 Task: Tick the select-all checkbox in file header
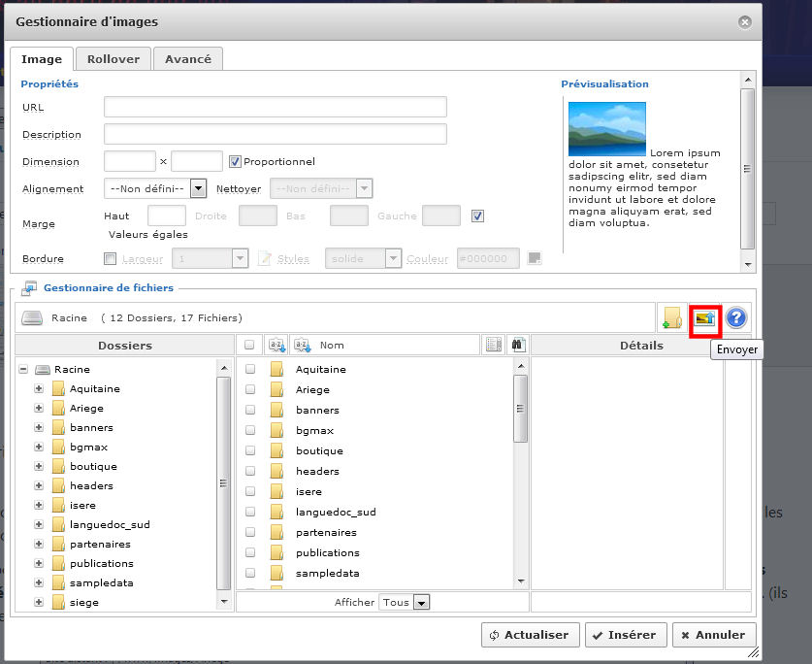point(249,346)
